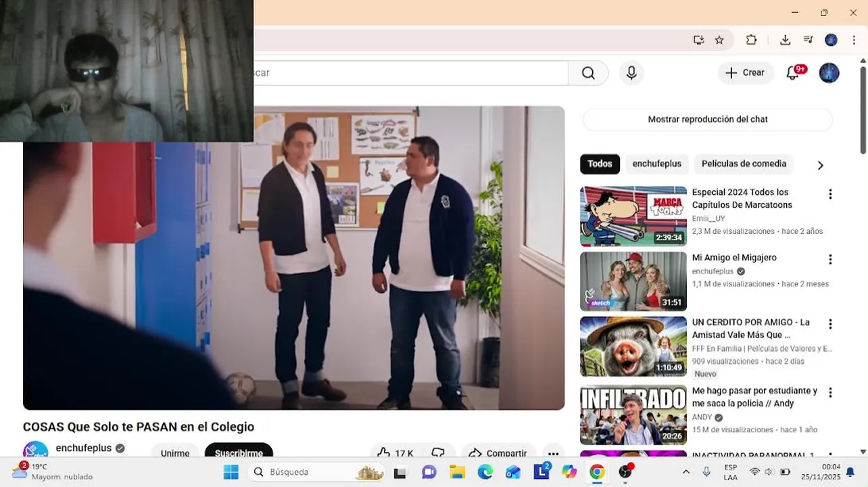Click Mostrar reproducción del chat
This screenshot has height=487, width=868.
[x=708, y=119]
